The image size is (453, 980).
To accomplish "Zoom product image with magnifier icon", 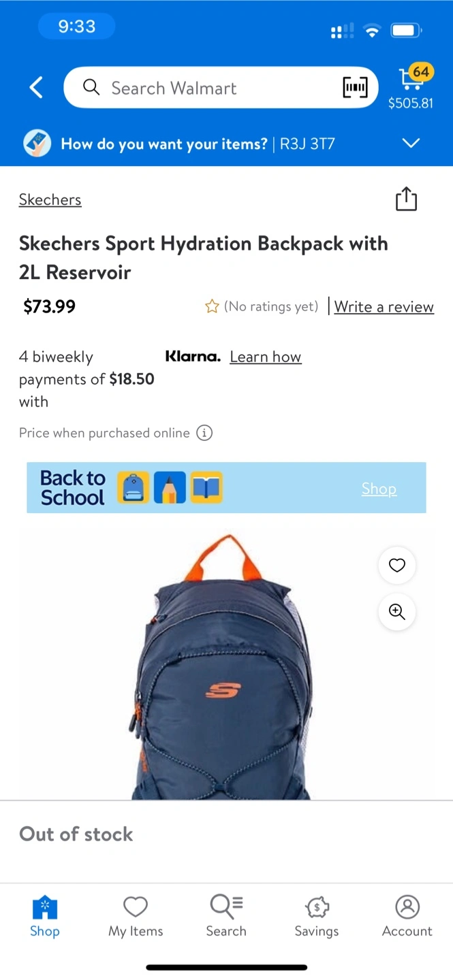I will coord(397,612).
